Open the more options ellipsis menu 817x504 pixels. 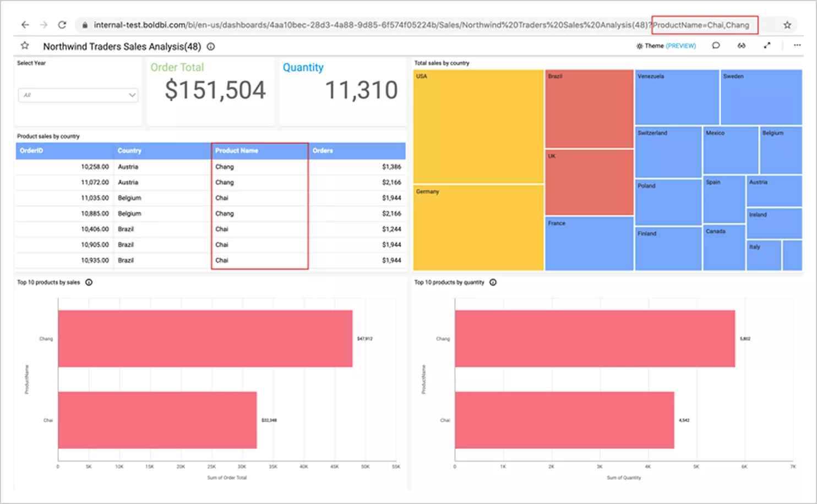pyautogui.click(x=797, y=46)
